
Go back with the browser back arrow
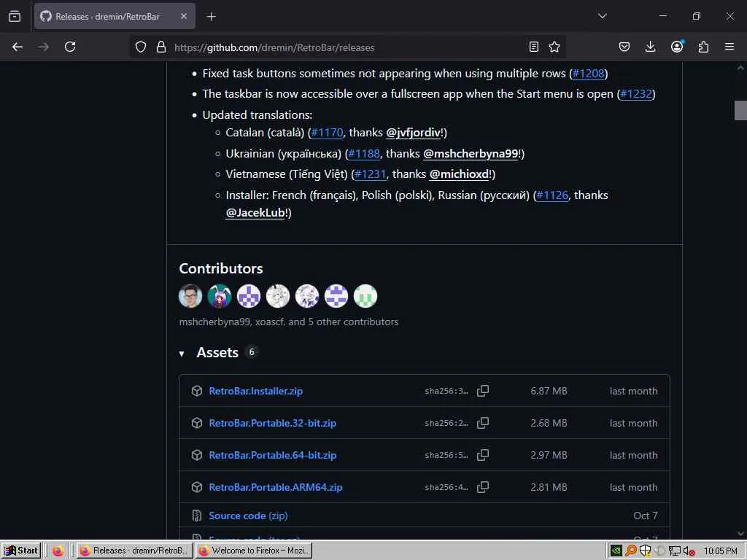(18, 47)
